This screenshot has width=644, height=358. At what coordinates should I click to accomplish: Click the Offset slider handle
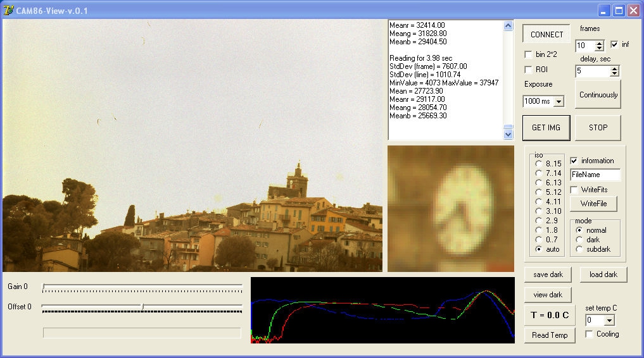pos(142,307)
